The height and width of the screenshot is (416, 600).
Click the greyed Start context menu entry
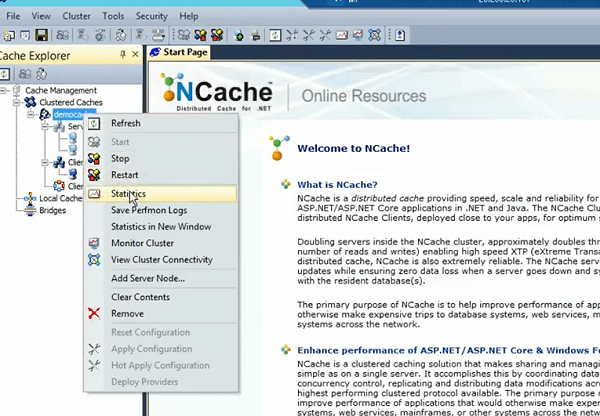pos(161,142)
